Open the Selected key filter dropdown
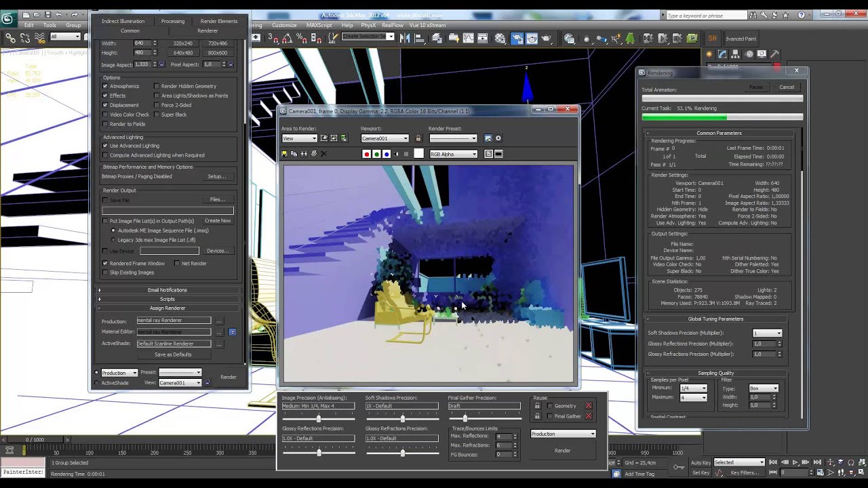868x488 pixels. [739, 462]
